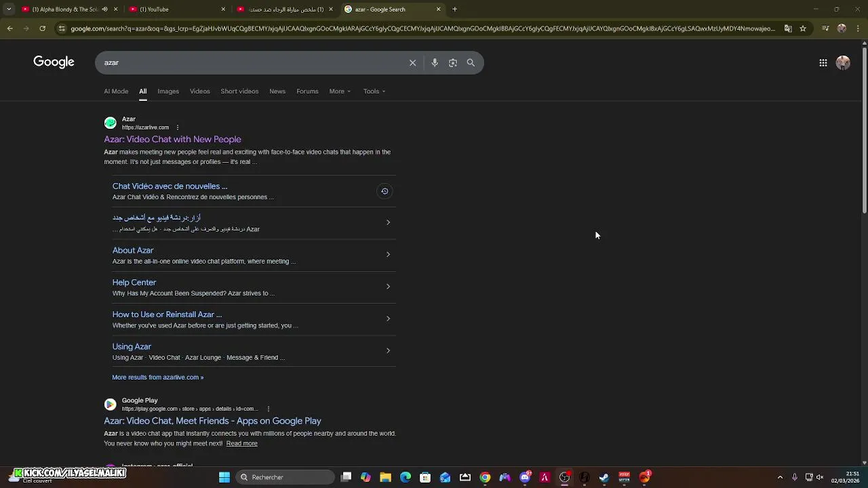868x488 pixels.
Task: Click the history icon next to Chat Vidéo sitelink
Action: (384, 191)
